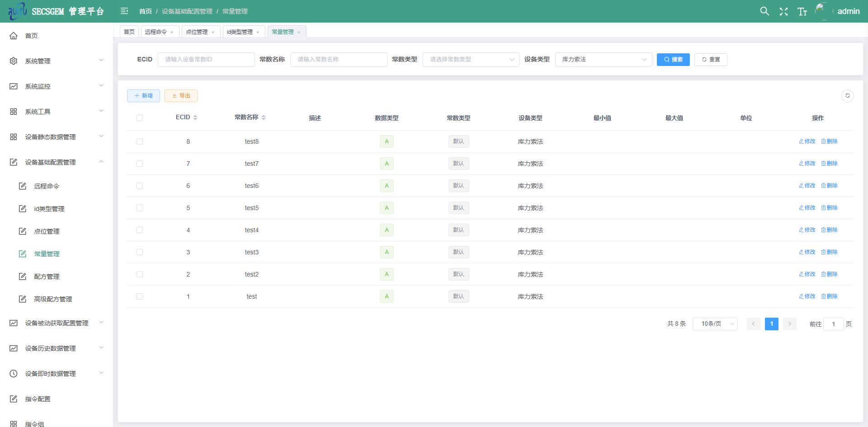Image resolution: width=868 pixels, height=427 pixels.
Task: Open the 常数类型 dropdown filter
Action: pos(471,60)
